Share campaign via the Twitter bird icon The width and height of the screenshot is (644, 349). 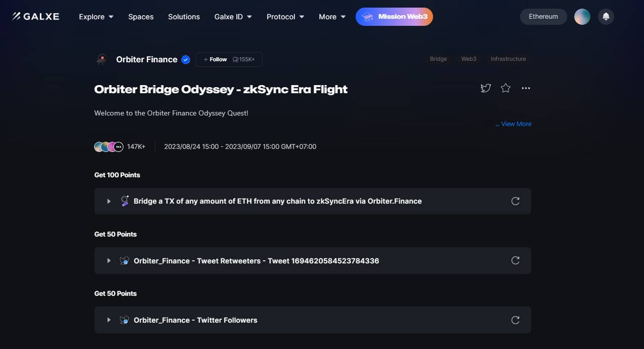486,88
